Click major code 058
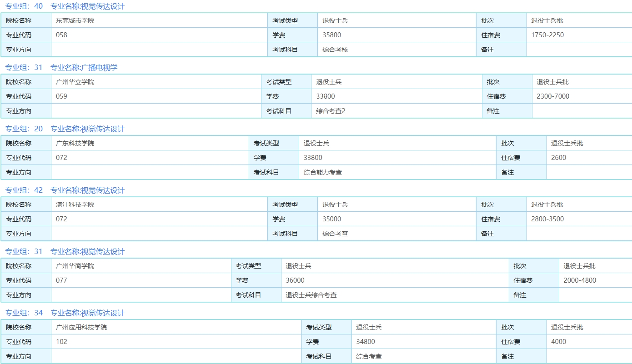The width and height of the screenshot is (632, 364). tap(61, 35)
